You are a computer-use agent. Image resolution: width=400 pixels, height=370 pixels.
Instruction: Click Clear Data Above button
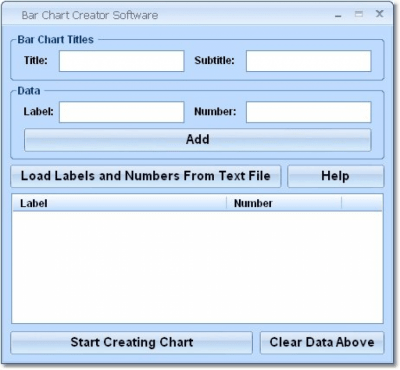pos(322,342)
